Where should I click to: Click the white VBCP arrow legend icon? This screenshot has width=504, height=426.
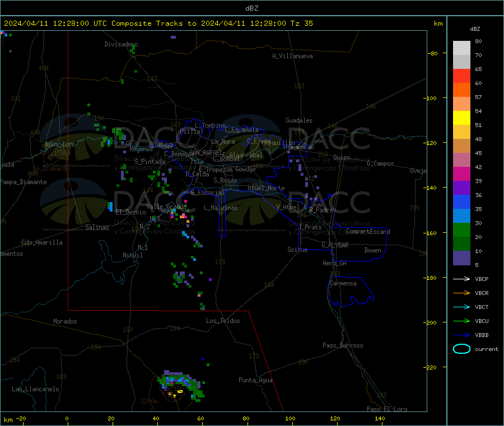[461, 279]
